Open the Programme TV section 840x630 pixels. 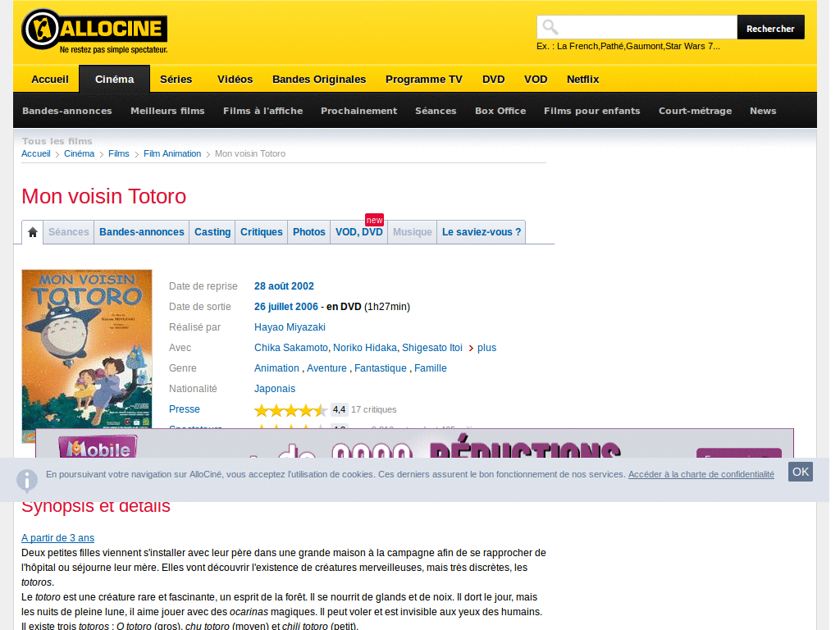[423, 80]
